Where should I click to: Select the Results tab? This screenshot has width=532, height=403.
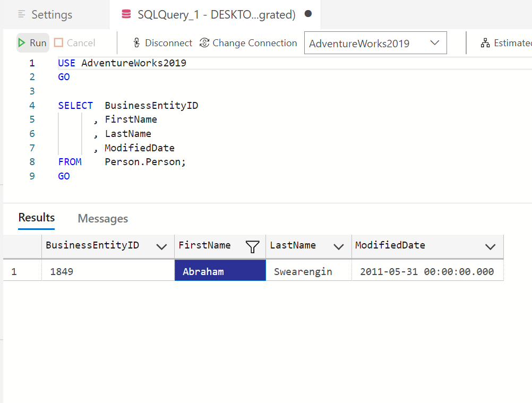37,218
